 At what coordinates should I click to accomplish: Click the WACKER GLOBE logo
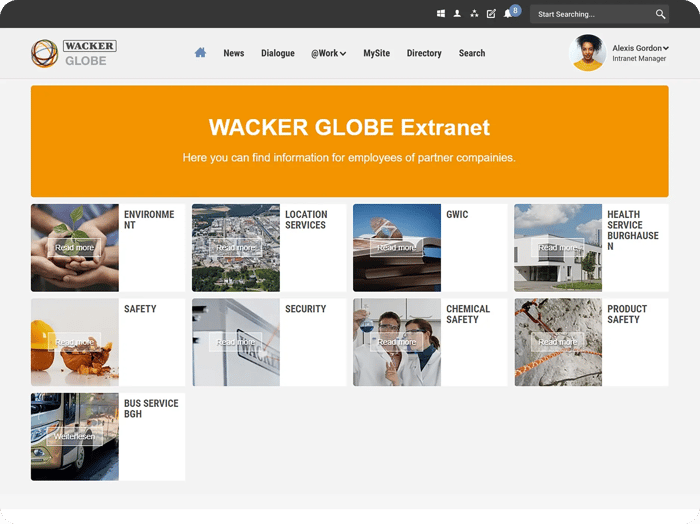pyautogui.click(x=74, y=53)
